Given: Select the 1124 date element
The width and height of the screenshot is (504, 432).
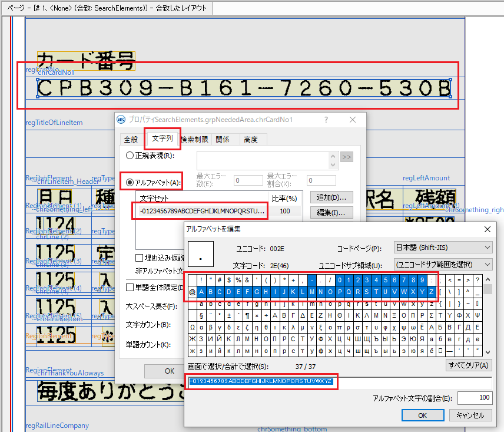Looking at the screenshot, I should pyautogui.click(x=55, y=226).
